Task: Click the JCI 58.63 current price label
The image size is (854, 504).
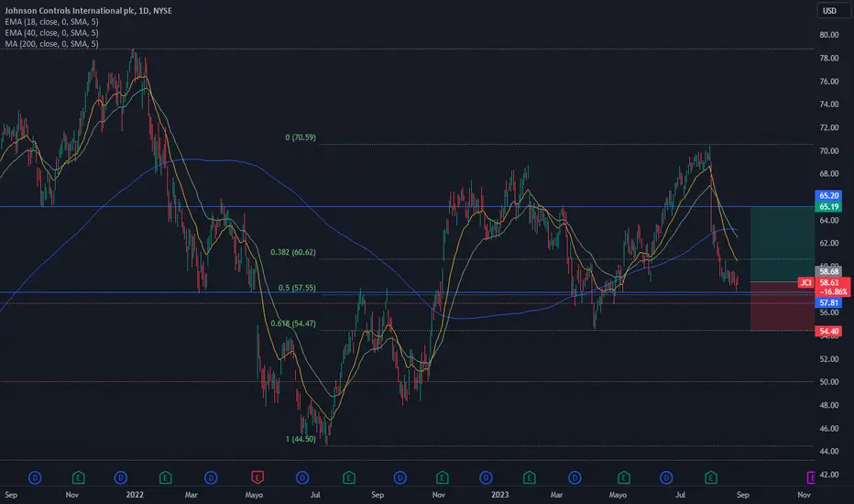Action: pyautogui.click(x=824, y=283)
